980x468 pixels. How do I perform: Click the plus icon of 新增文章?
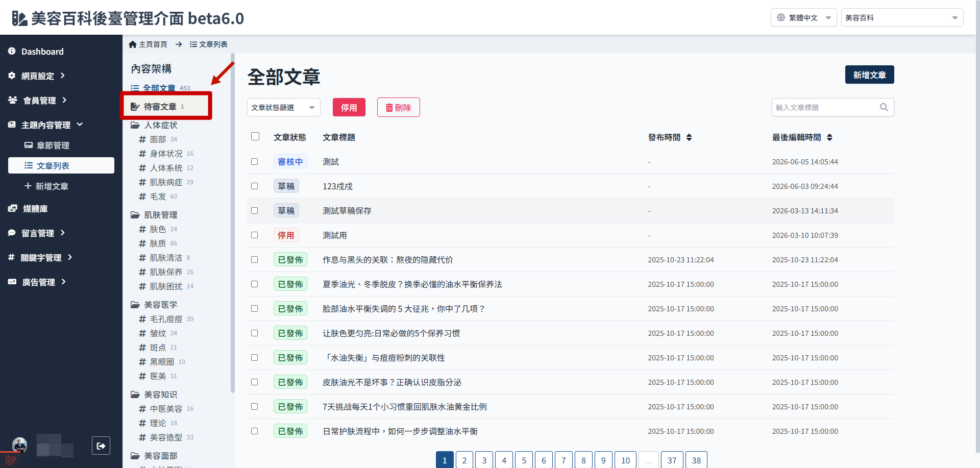28,186
